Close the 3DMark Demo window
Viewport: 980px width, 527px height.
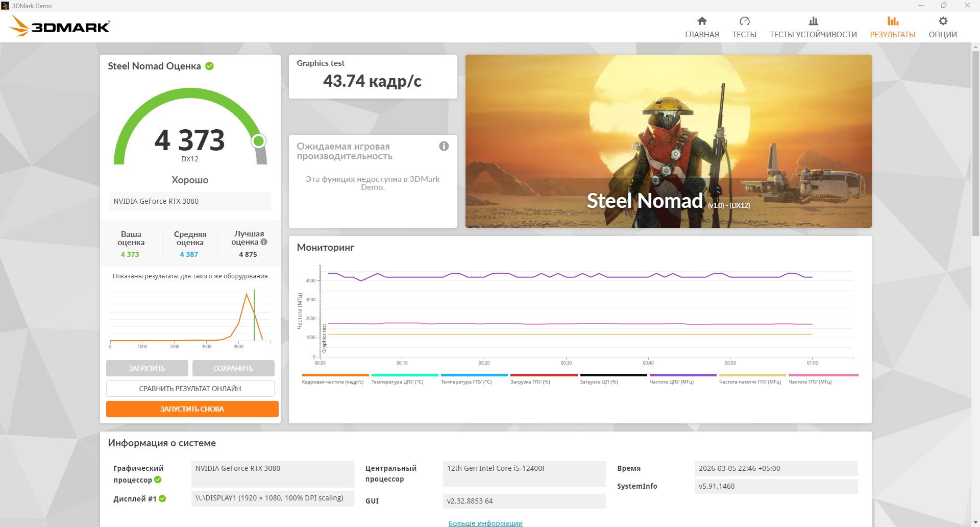(x=967, y=6)
